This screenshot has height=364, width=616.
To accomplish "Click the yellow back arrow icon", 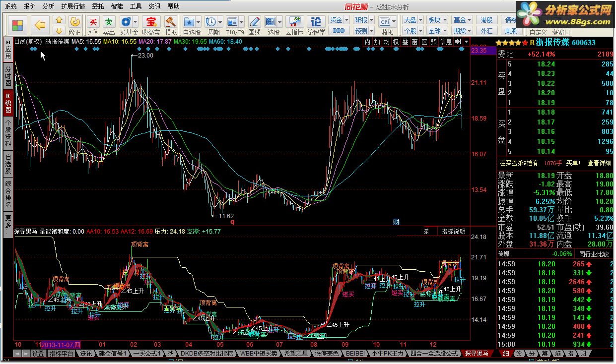I will point(40,25).
